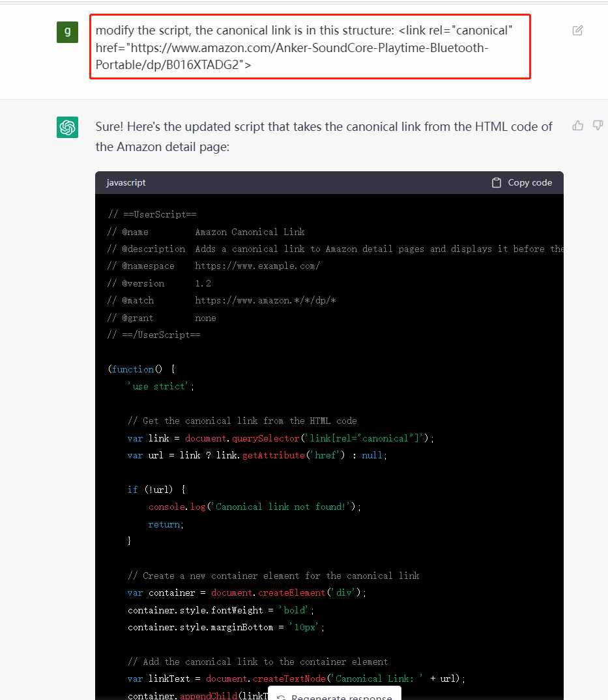The width and height of the screenshot is (608, 700).
Task: Click the 'use strict' code line
Action: [x=161, y=386]
